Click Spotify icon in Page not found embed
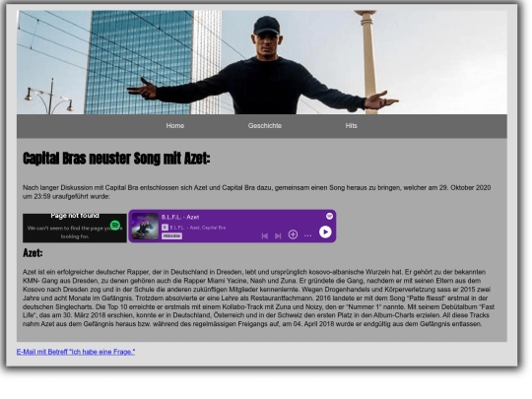 [115, 225]
